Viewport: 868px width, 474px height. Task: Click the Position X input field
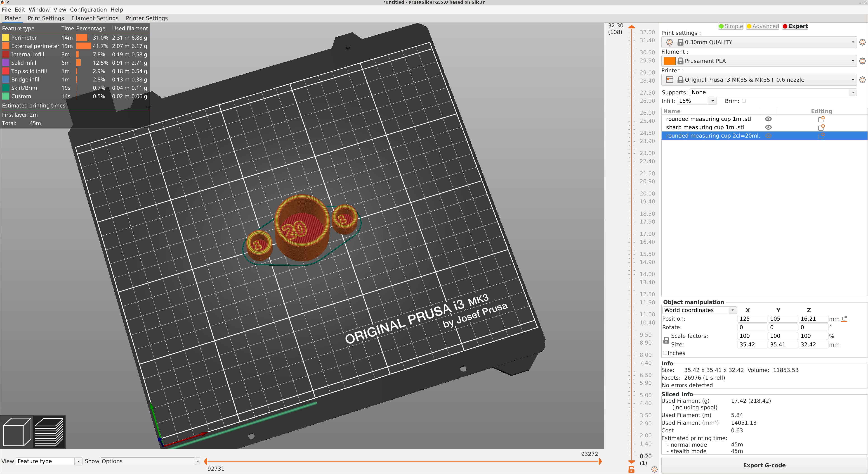click(x=752, y=319)
